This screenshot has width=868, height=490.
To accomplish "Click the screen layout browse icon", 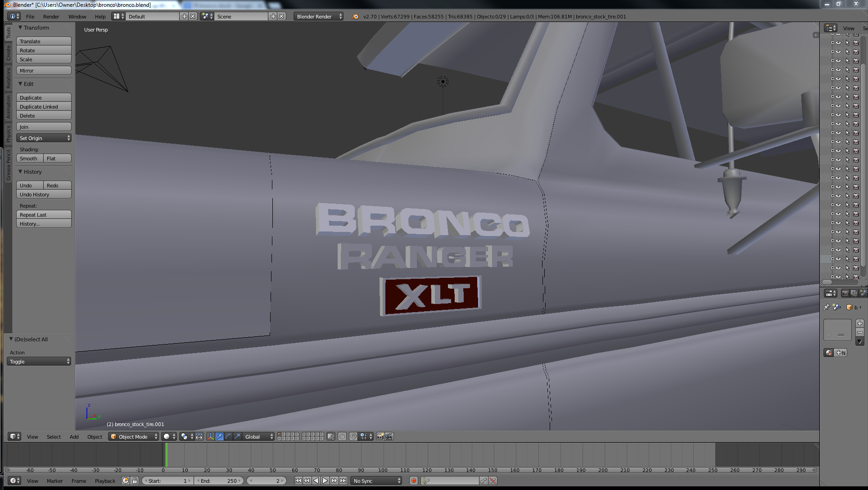I will point(119,17).
